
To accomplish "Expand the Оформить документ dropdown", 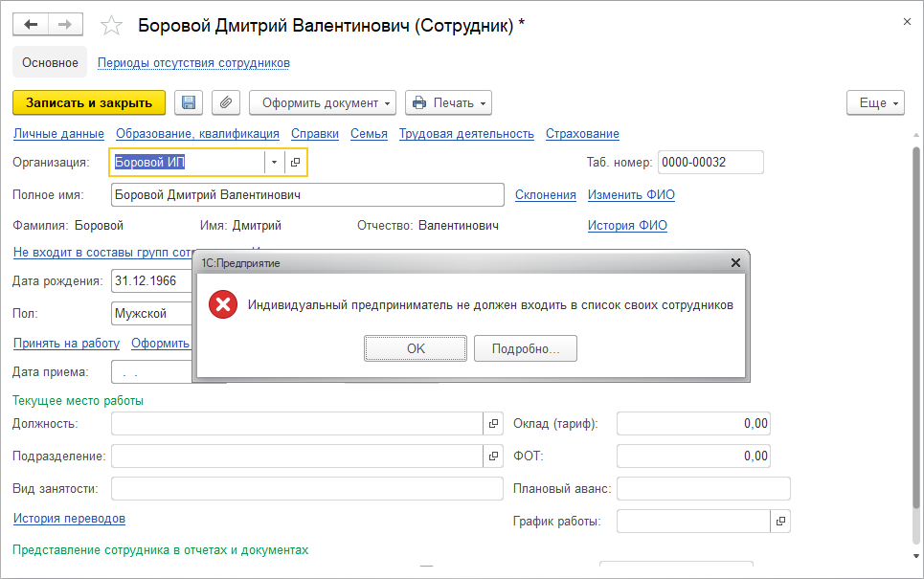I will pyautogui.click(x=323, y=102).
